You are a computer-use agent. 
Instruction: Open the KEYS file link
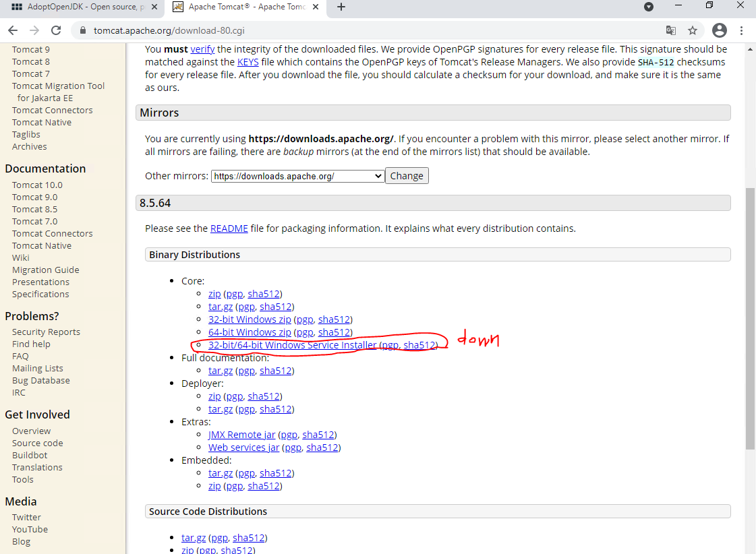pos(248,62)
